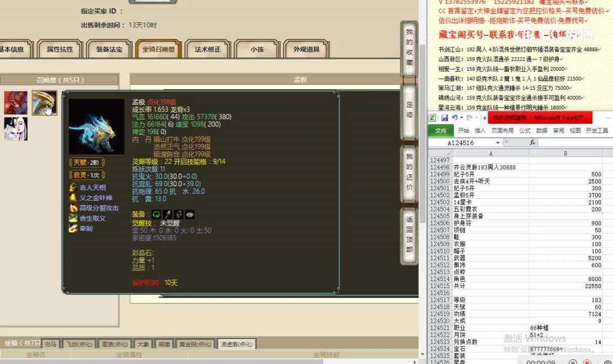Select the 熊猫 mount tab
The width and height of the screenshot is (613, 364).
click(164, 344)
